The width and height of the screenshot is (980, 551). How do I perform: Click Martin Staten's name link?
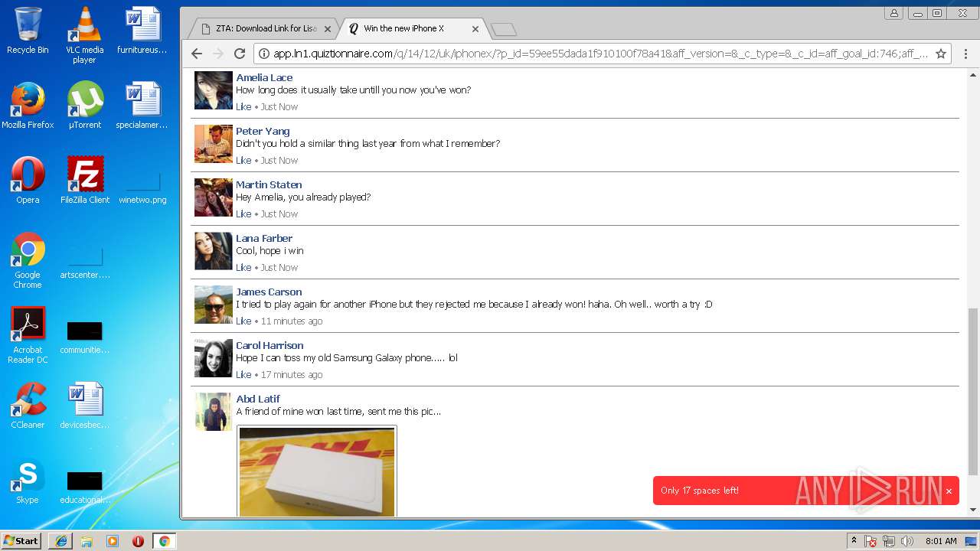coord(269,184)
